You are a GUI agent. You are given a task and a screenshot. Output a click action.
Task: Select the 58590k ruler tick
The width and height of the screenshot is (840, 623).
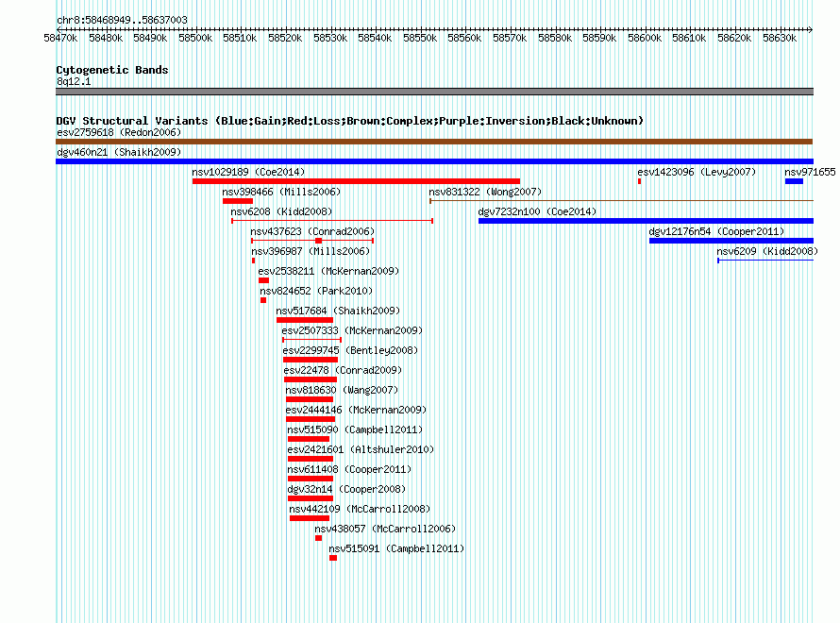pos(599,38)
